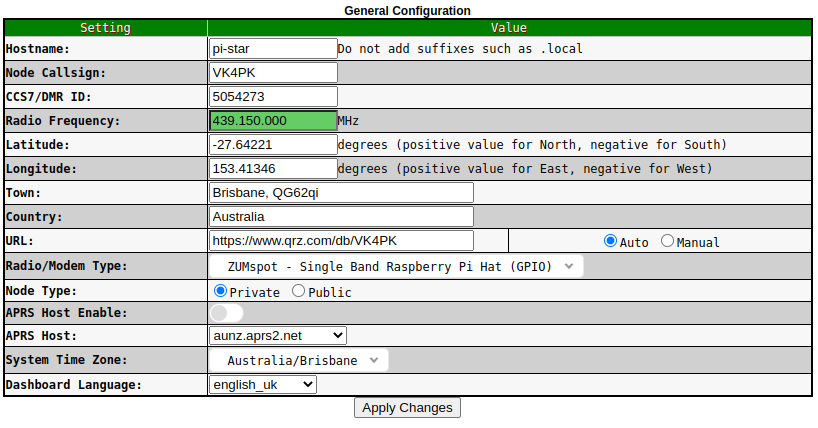Image resolution: width=818 pixels, height=428 pixels.
Task: Click the Longitude input field
Action: (x=273, y=168)
